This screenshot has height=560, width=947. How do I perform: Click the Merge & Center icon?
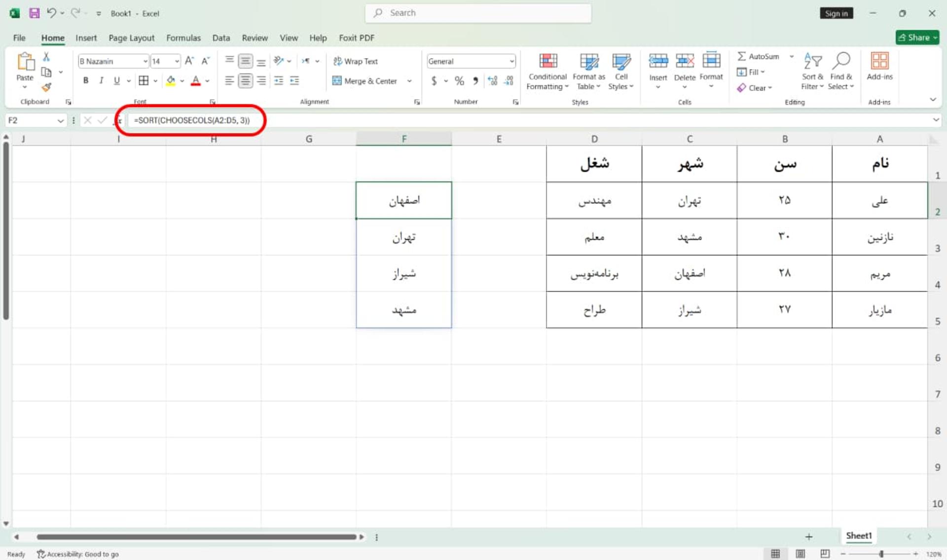pos(337,81)
